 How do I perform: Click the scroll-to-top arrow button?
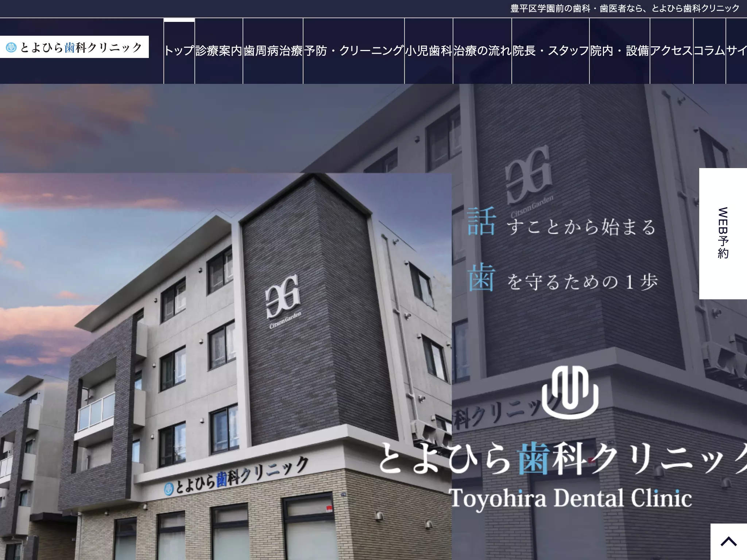(x=729, y=542)
